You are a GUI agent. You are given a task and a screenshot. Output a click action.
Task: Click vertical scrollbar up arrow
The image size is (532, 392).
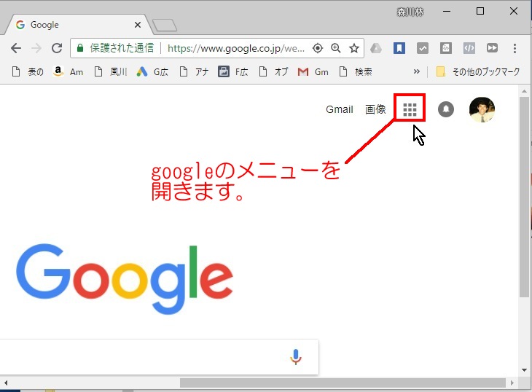point(524,91)
